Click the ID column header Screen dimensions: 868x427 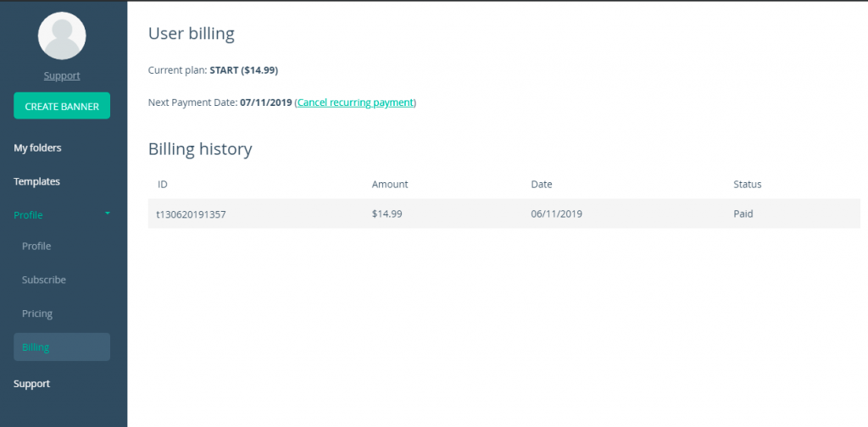coord(163,184)
